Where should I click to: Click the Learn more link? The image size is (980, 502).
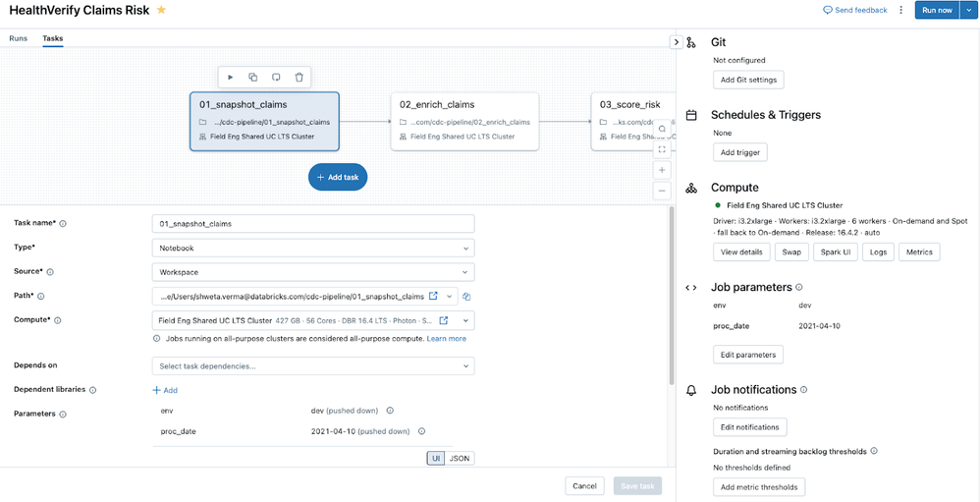click(446, 338)
